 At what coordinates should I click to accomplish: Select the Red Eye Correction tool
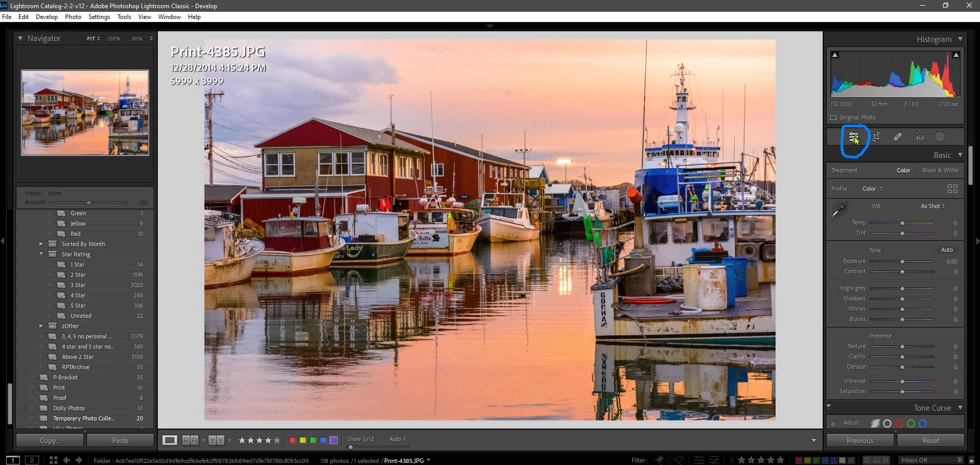(x=920, y=137)
